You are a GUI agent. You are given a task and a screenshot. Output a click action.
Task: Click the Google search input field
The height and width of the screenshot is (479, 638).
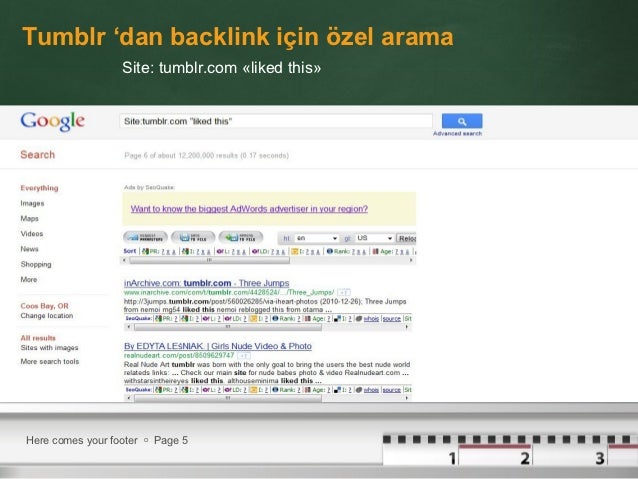tap(276, 121)
